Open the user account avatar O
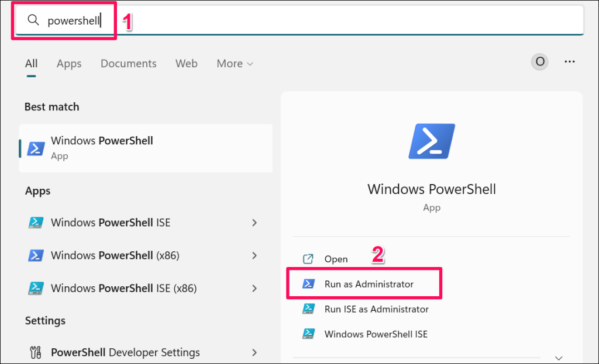Viewport: 599px width, 364px height. tap(540, 61)
